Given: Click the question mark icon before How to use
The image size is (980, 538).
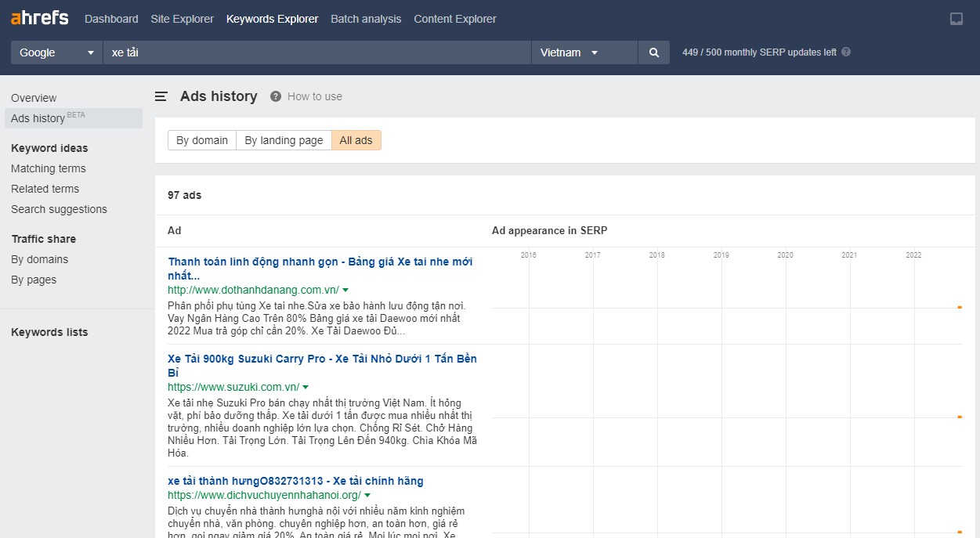Looking at the screenshot, I should (x=276, y=96).
